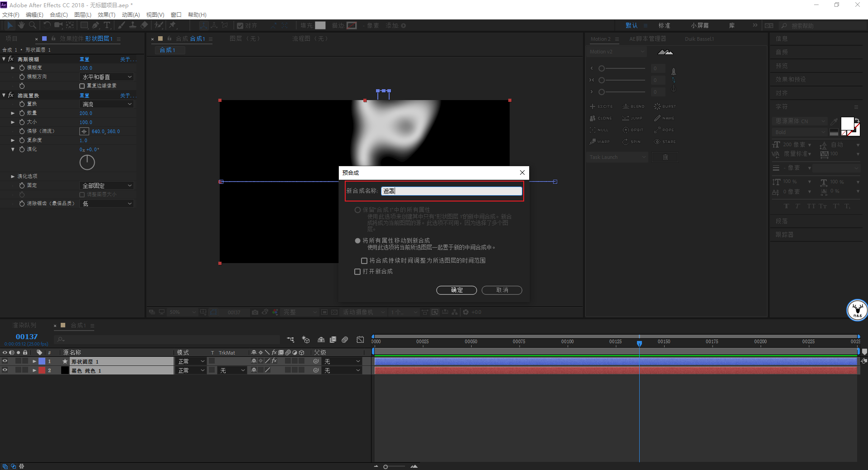This screenshot has width=868, height=470.
Task: Select the Brush tool
Action: coord(121,25)
